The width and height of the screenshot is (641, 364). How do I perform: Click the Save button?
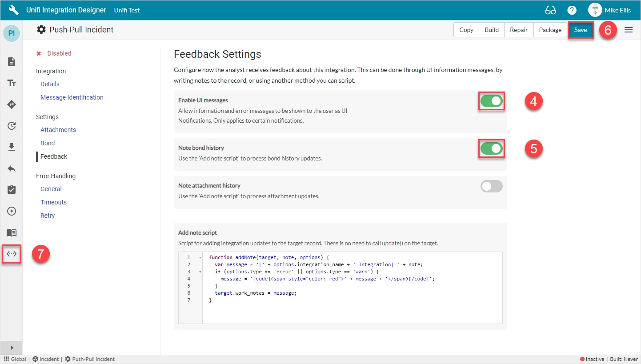coord(581,30)
